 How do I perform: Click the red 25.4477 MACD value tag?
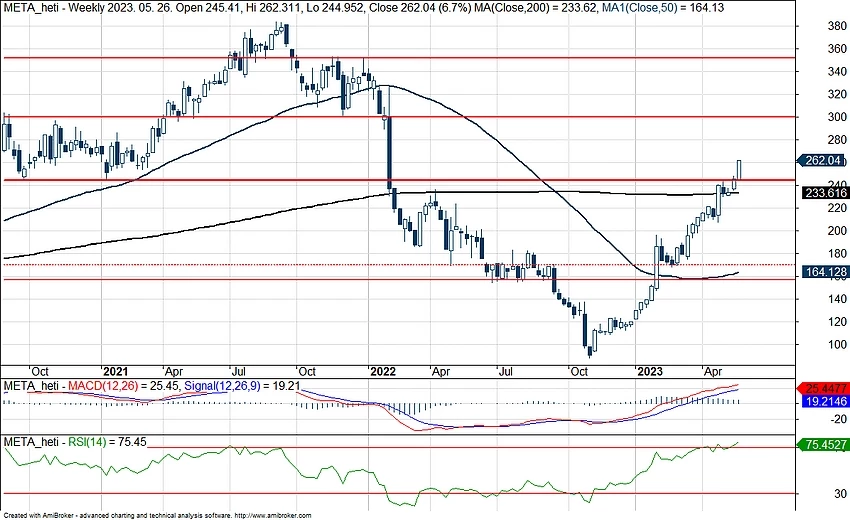pyautogui.click(x=822, y=388)
